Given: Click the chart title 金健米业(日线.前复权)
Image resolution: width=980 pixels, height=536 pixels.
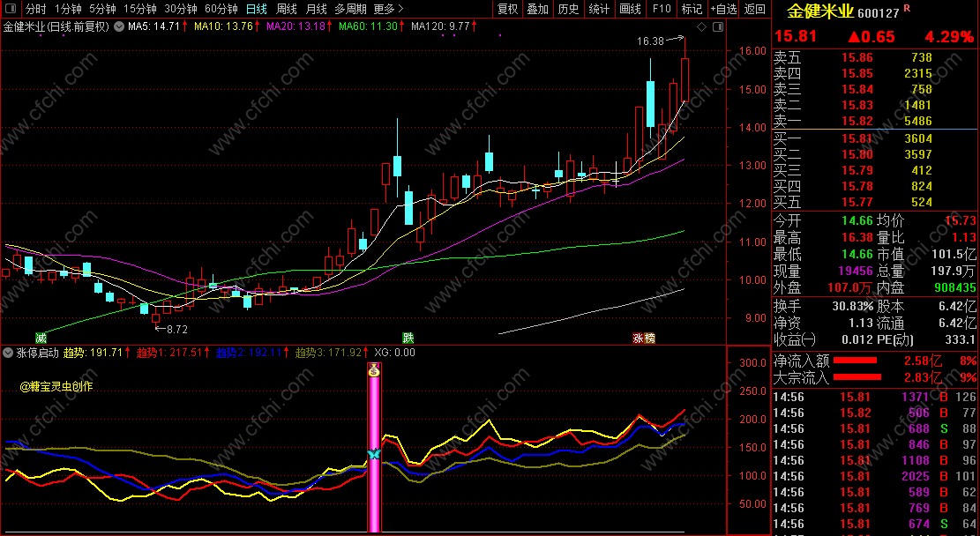Looking at the screenshot, I should tap(56, 26).
